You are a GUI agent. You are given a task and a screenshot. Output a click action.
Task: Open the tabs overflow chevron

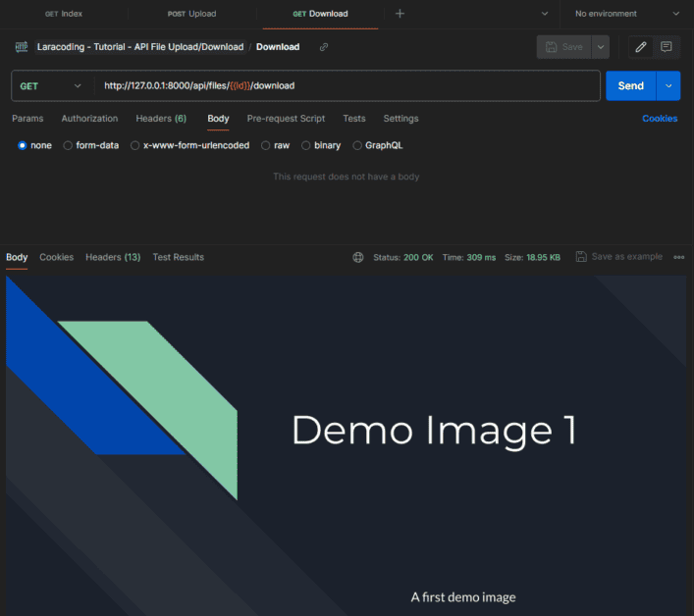(x=545, y=14)
